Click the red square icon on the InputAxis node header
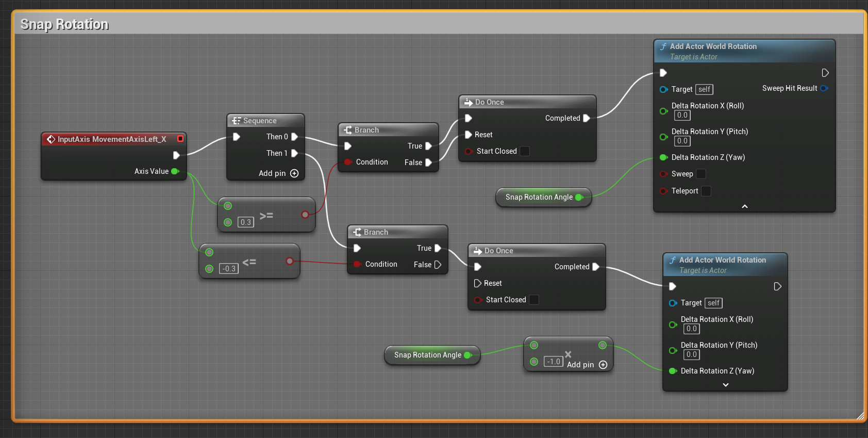Image resolution: width=868 pixels, height=438 pixels. [180, 139]
